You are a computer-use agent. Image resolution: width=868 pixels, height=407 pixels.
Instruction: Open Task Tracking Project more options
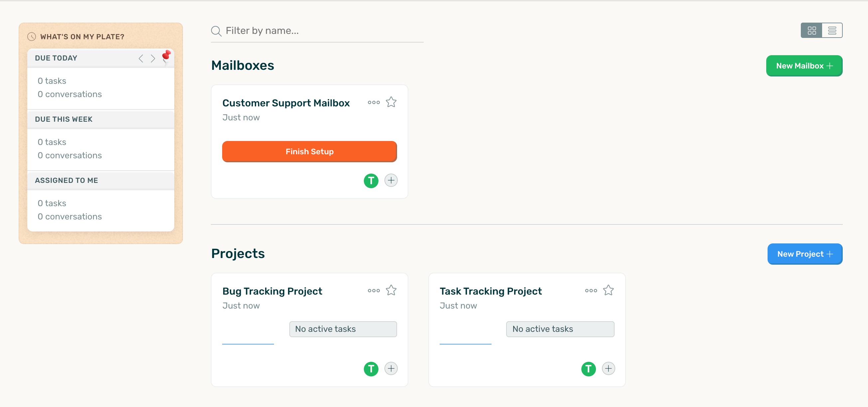pos(591,290)
